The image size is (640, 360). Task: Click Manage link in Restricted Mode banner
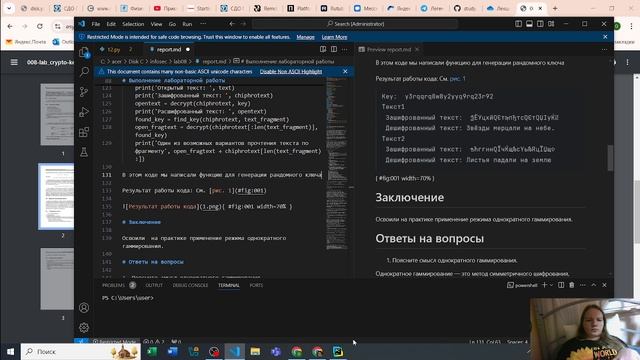[305, 37]
